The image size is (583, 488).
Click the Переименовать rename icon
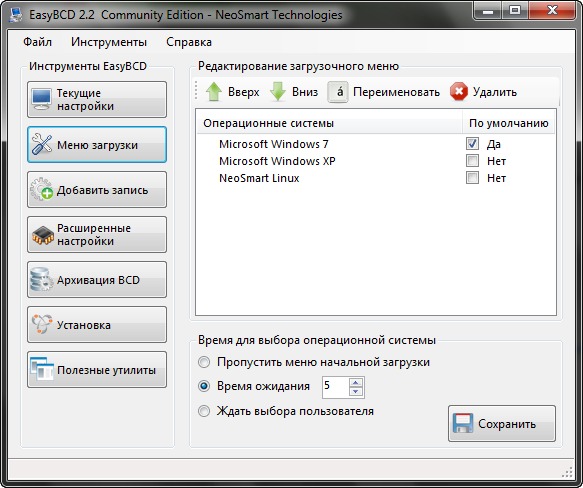coord(338,92)
